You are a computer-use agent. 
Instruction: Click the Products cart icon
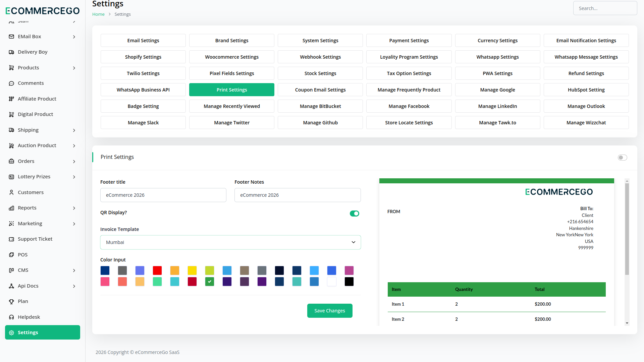click(11, 68)
